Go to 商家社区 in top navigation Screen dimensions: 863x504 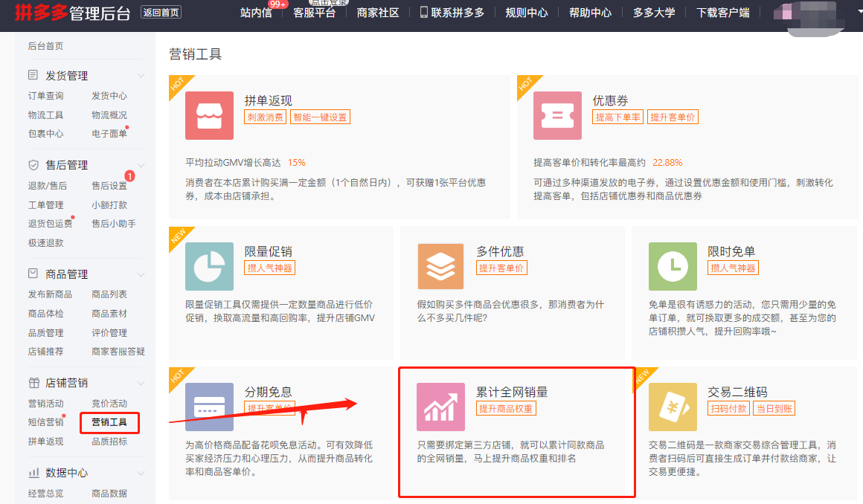tap(378, 13)
